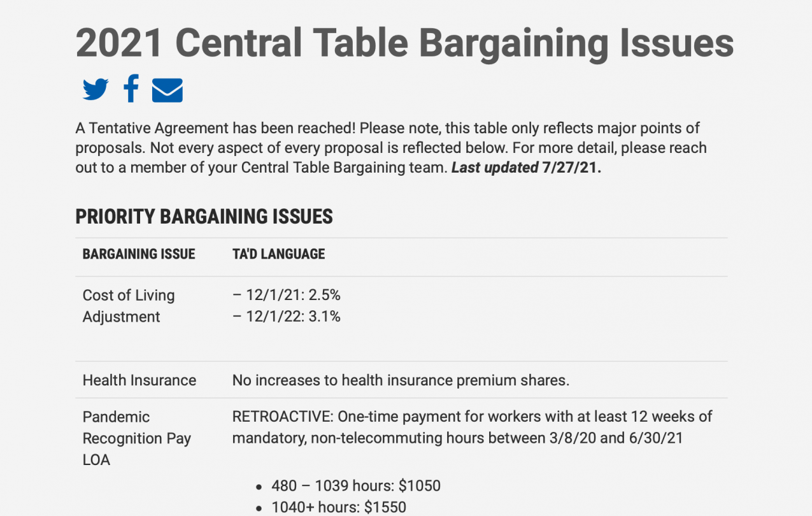
Task: Share this page on Facebook
Action: click(x=131, y=89)
